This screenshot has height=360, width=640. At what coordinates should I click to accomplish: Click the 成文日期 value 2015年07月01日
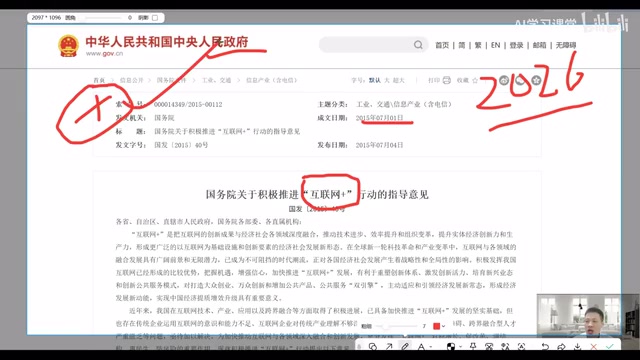tap(379, 118)
